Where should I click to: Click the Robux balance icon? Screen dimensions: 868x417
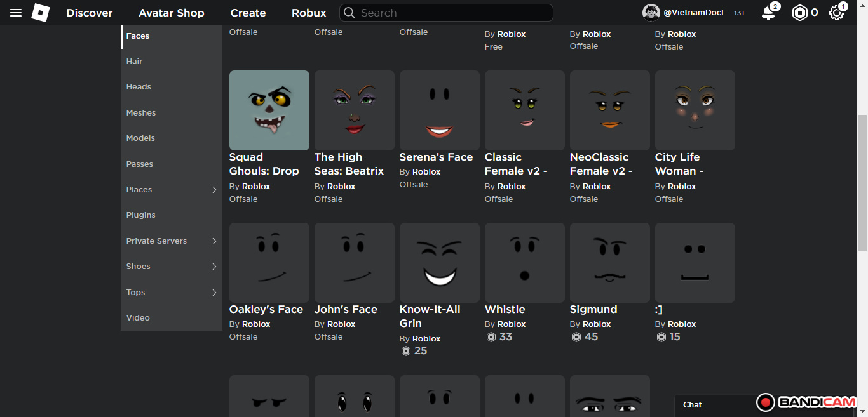click(799, 13)
